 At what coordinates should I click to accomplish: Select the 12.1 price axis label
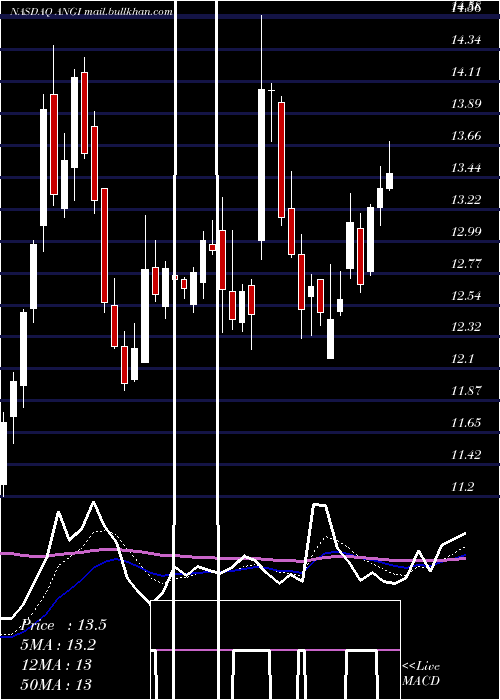coord(462,359)
